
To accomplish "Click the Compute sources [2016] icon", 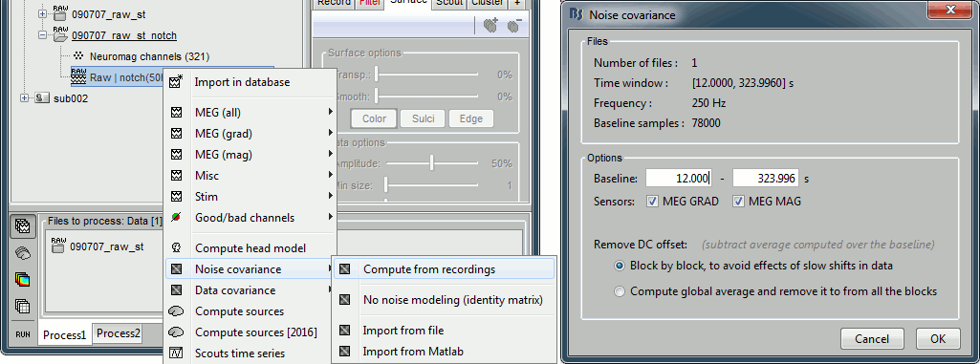I will [x=176, y=332].
